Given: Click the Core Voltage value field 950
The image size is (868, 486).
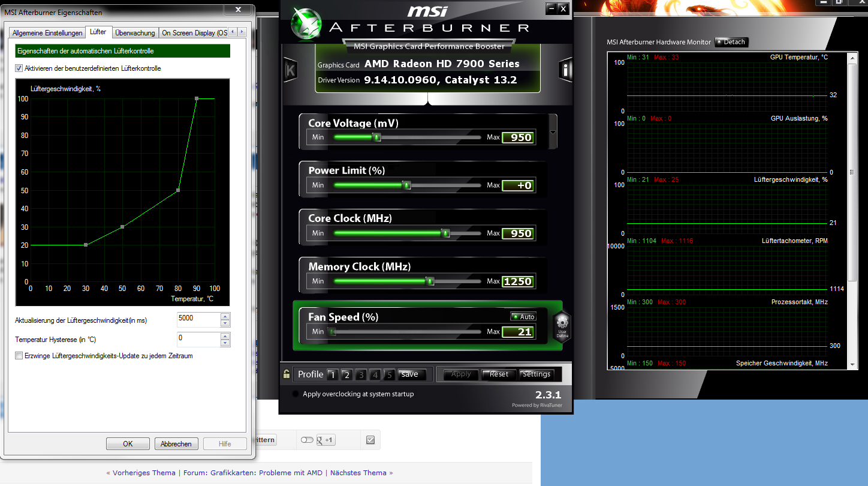Looking at the screenshot, I should [x=517, y=137].
